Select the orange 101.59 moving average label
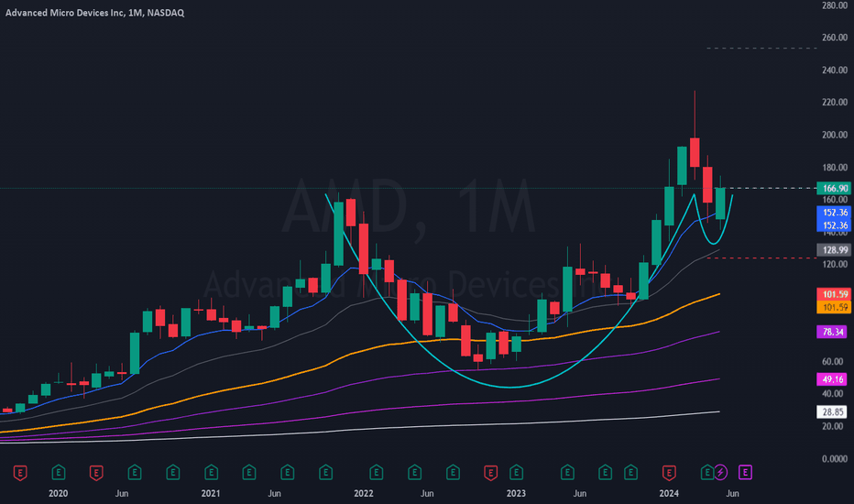This screenshot has height=504, width=854. [833, 307]
